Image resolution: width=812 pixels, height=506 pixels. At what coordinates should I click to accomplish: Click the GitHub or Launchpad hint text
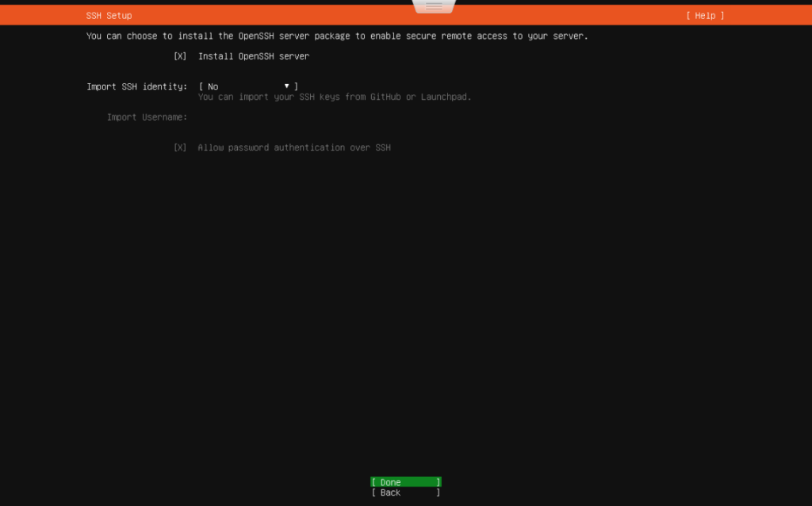point(335,97)
